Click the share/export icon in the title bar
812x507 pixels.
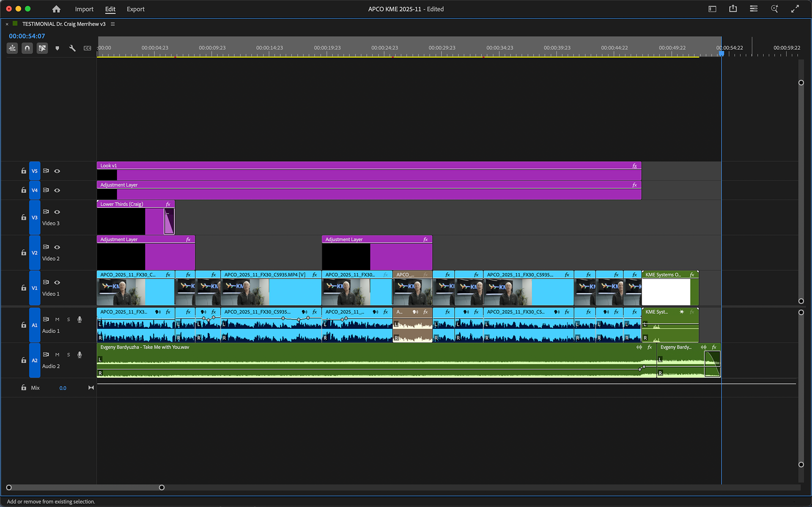(733, 8)
